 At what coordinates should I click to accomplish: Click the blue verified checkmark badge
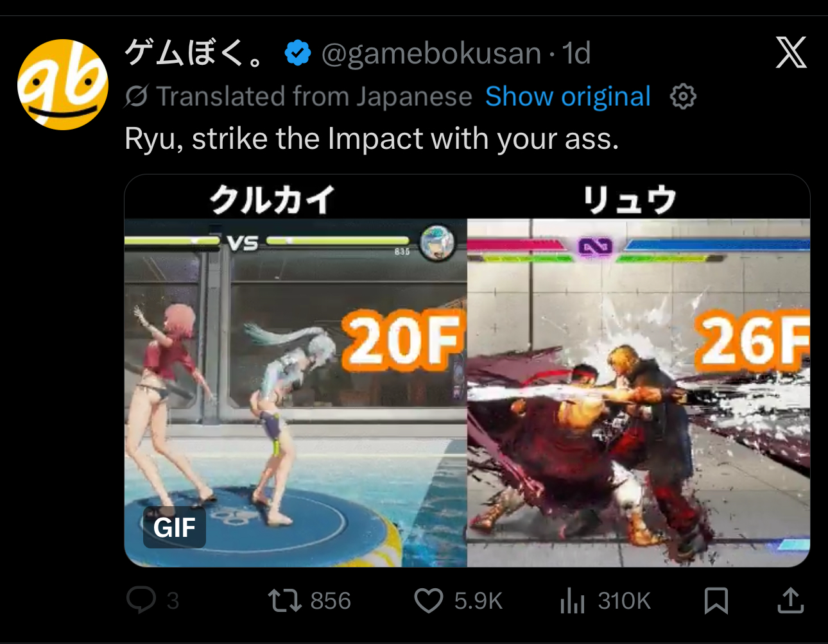pyautogui.click(x=297, y=53)
